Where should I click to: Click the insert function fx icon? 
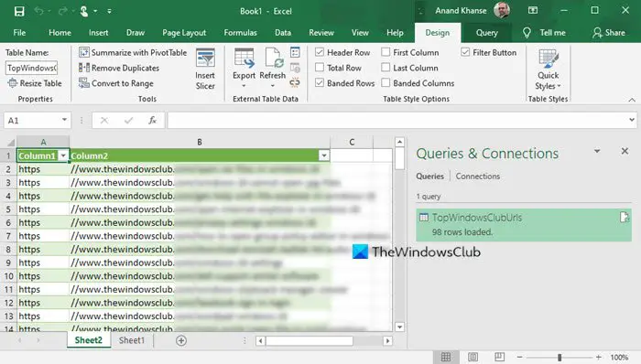(153, 121)
